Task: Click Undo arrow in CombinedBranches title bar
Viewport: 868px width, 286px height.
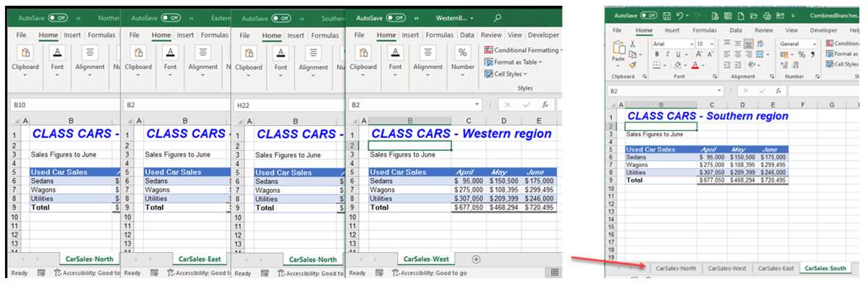Action: point(680,16)
